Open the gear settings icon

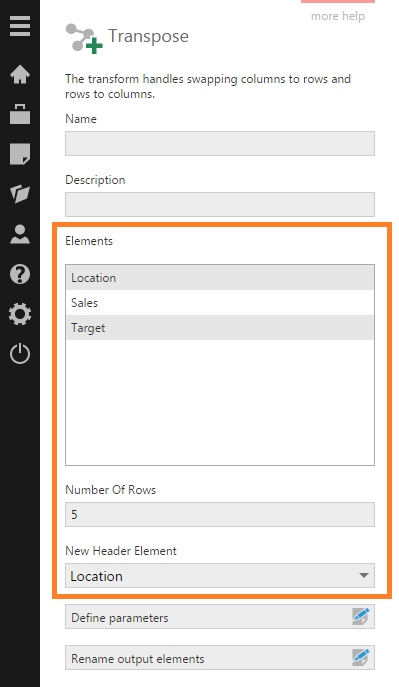click(20, 314)
